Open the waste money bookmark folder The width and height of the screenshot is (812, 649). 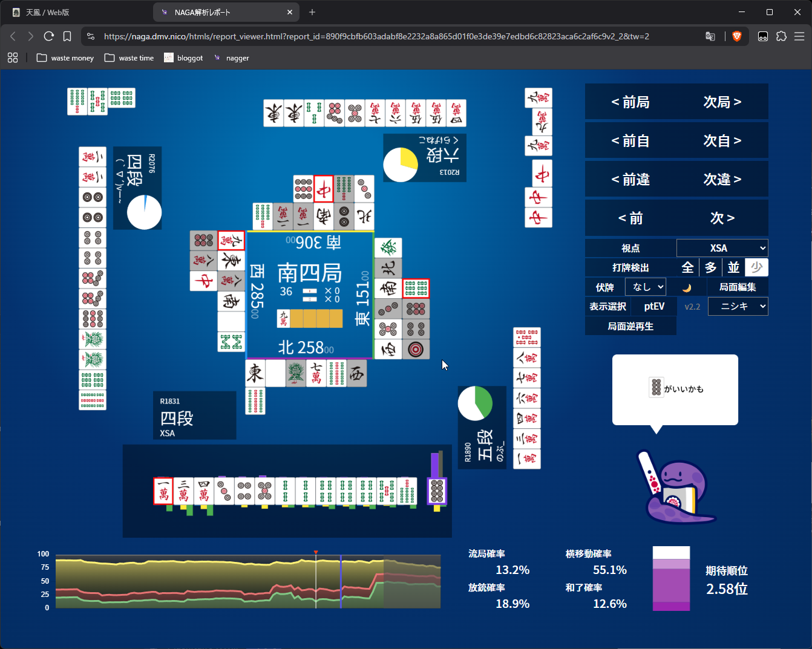click(65, 58)
